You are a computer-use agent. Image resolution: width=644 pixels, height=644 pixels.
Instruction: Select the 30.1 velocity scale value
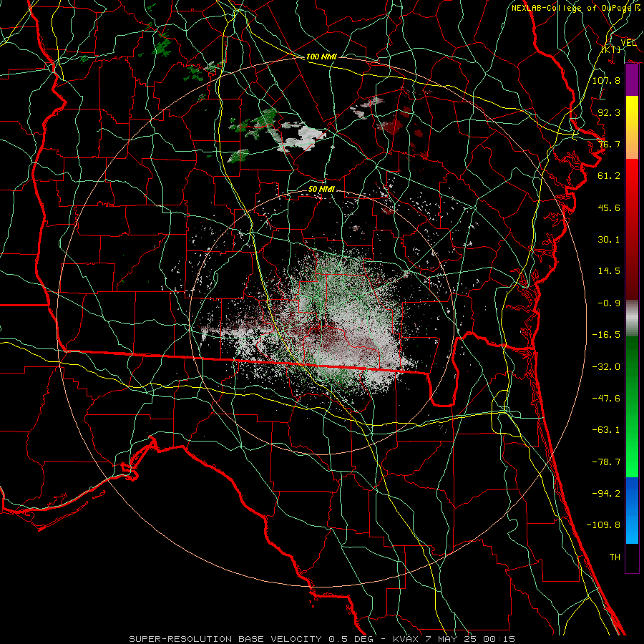pyautogui.click(x=609, y=240)
